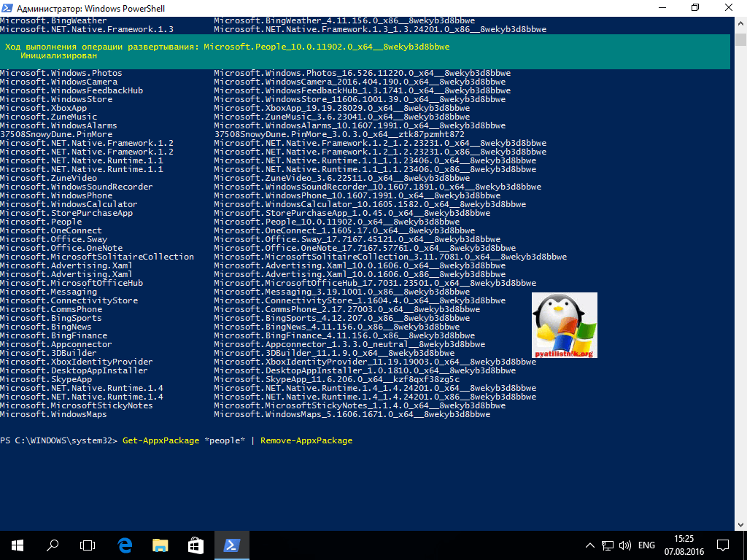747x560 pixels.
Task: Open the volume control tray icon
Action: click(x=625, y=545)
